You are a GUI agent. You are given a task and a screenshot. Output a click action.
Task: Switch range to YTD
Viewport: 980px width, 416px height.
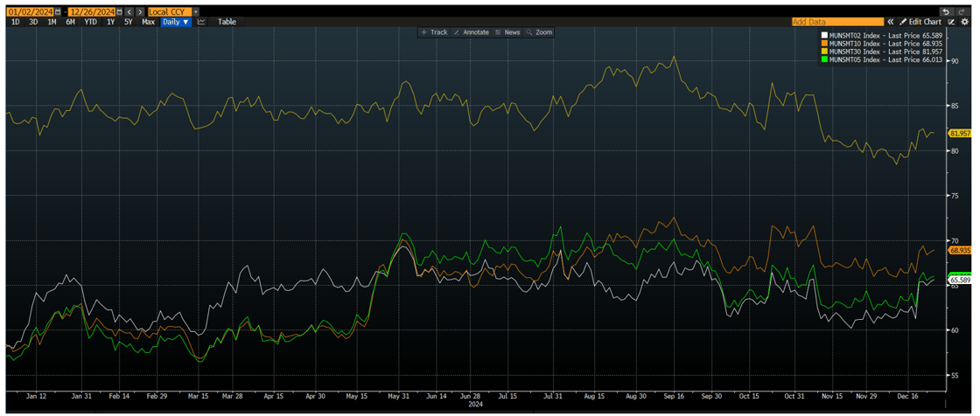point(91,22)
